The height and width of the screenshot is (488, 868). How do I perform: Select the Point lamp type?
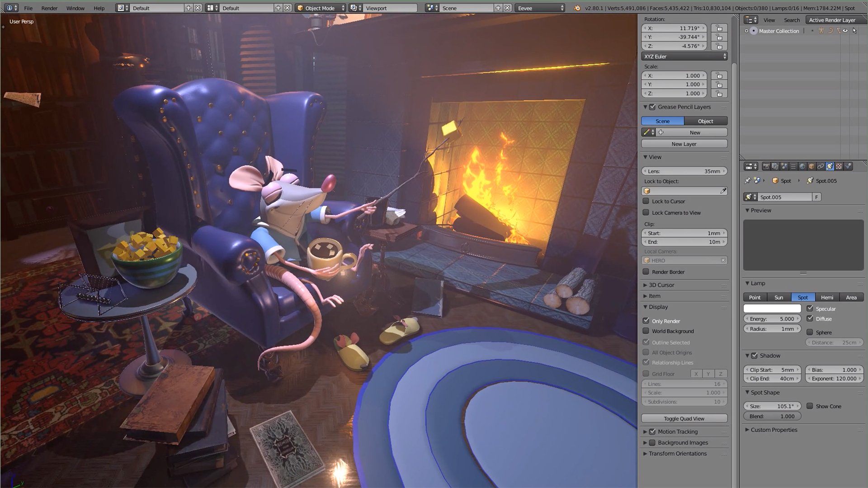pos(755,297)
